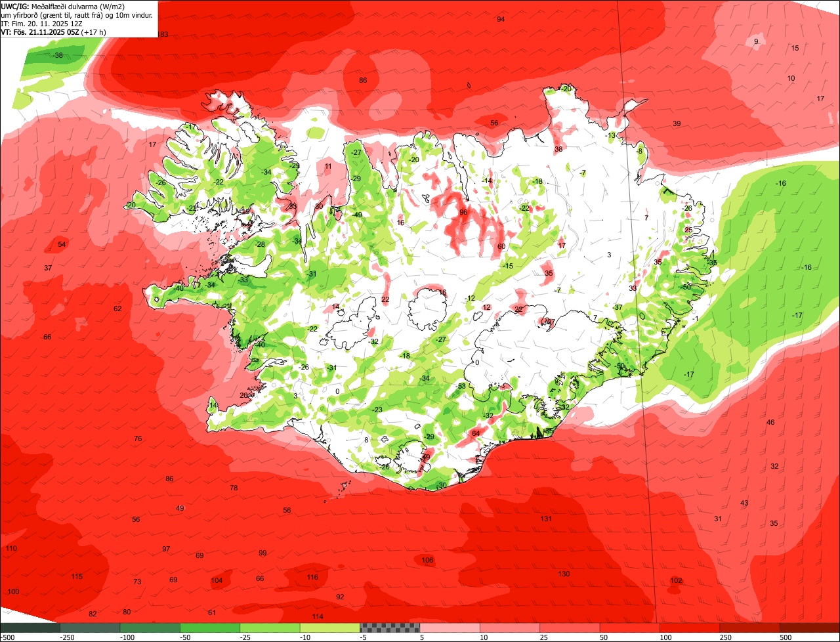840x642 pixels.
Task: Click the land value '-8' in the northeast
Action: pyautogui.click(x=639, y=151)
